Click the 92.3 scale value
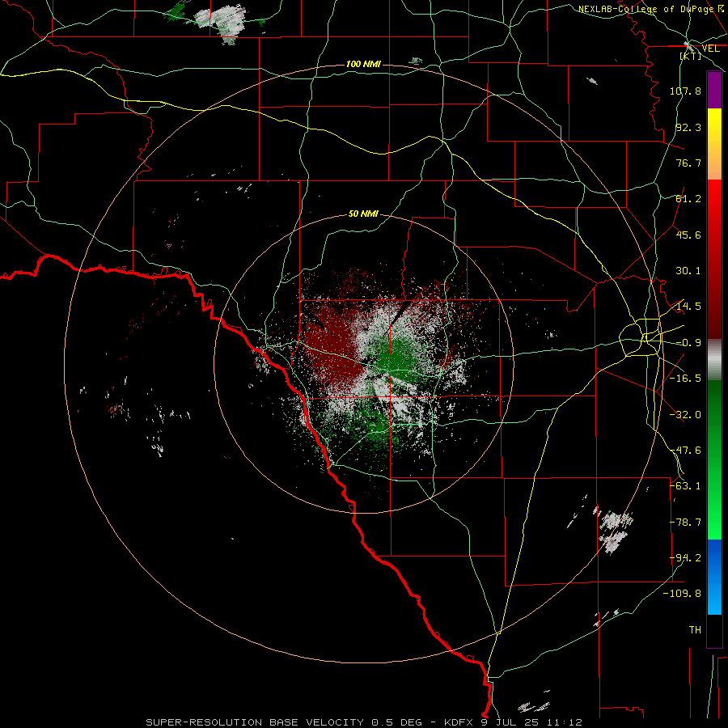The image size is (728, 728). 688,127
